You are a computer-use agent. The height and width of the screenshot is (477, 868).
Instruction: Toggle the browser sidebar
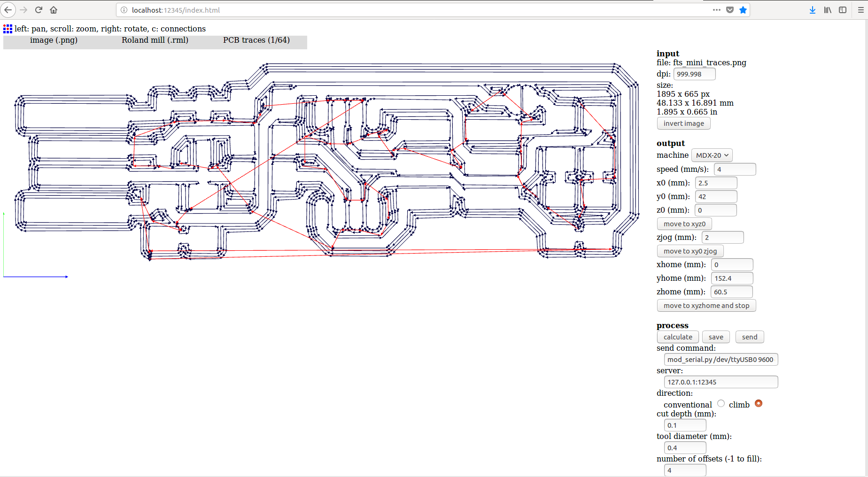(x=843, y=10)
